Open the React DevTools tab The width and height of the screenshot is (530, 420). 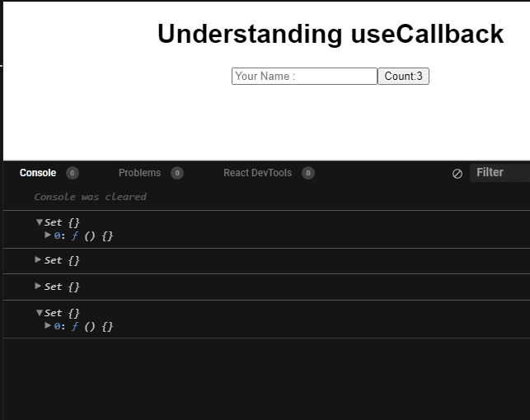(x=257, y=173)
